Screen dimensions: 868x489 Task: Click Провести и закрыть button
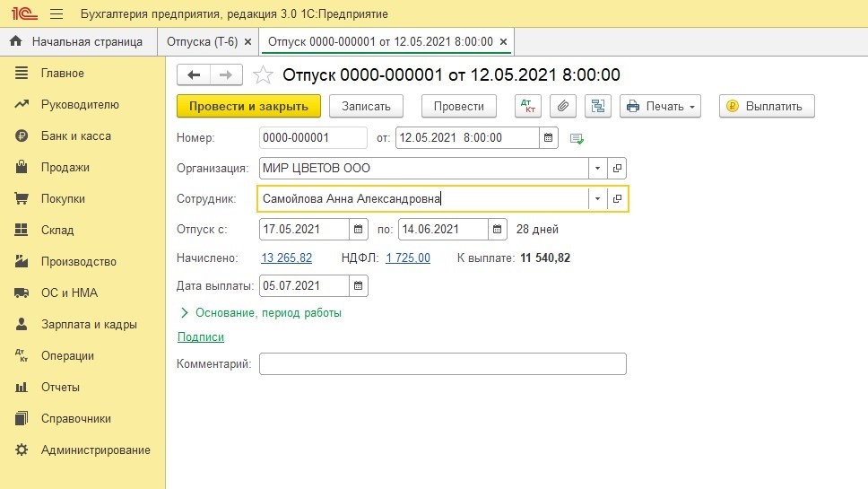click(248, 107)
